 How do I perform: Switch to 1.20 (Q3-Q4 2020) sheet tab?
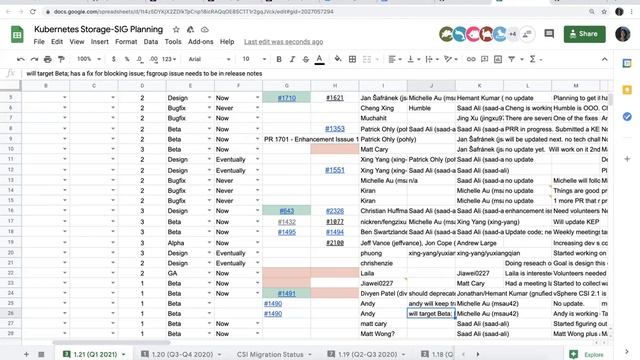click(x=182, y=354)
